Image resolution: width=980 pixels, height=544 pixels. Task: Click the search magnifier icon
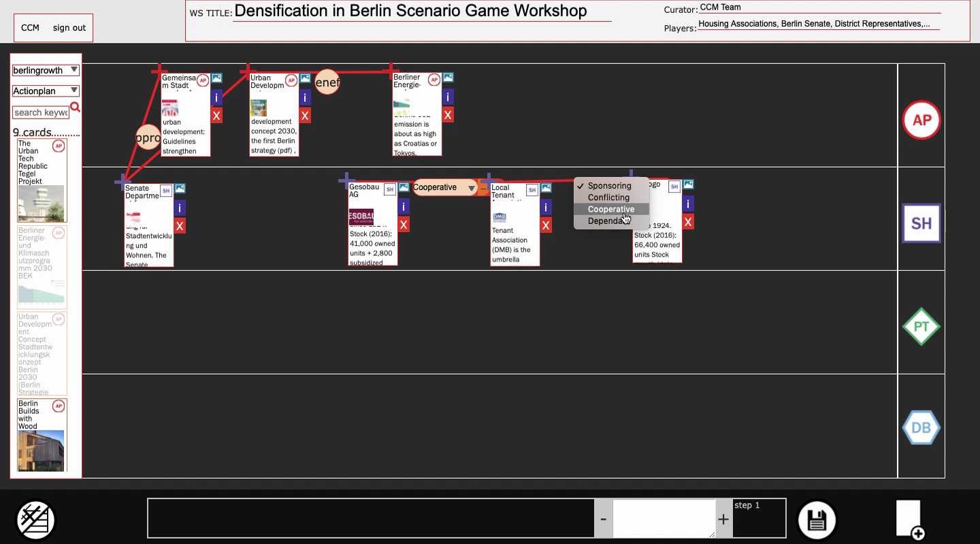tap(75, 108)
